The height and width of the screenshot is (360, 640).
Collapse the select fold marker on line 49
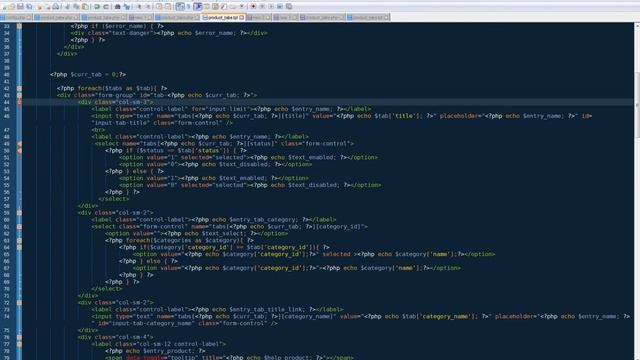point(19,144)
